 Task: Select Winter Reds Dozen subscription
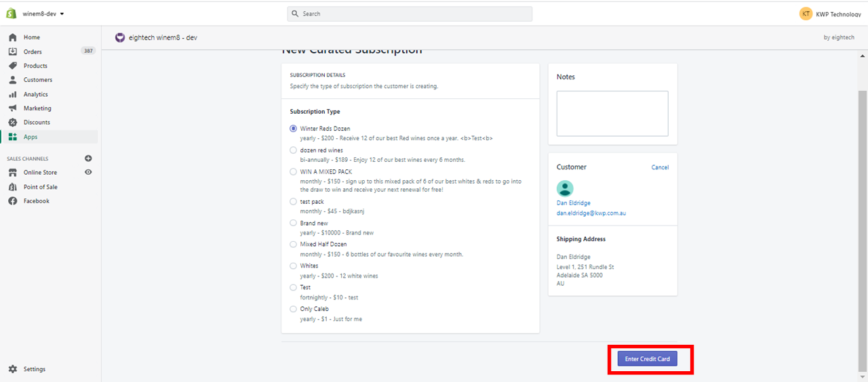[293, 128]
